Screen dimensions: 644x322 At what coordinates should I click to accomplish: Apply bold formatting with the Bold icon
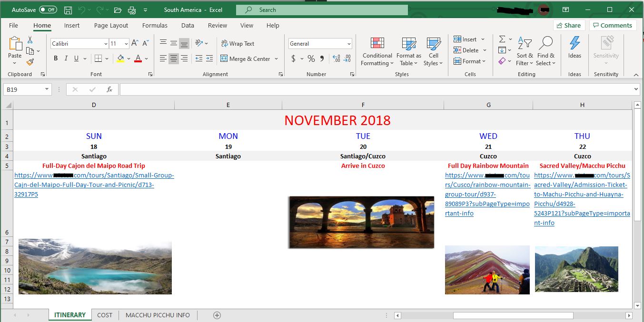56,58
